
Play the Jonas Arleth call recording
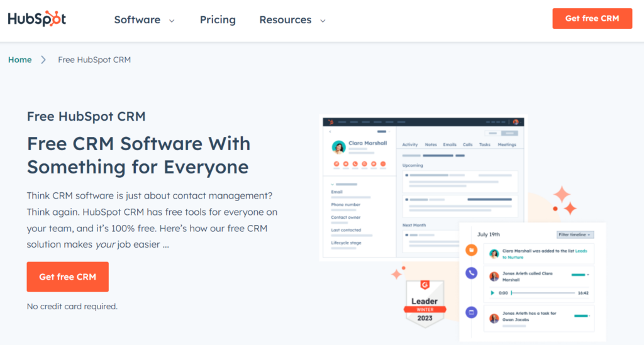tap(492, 293)
